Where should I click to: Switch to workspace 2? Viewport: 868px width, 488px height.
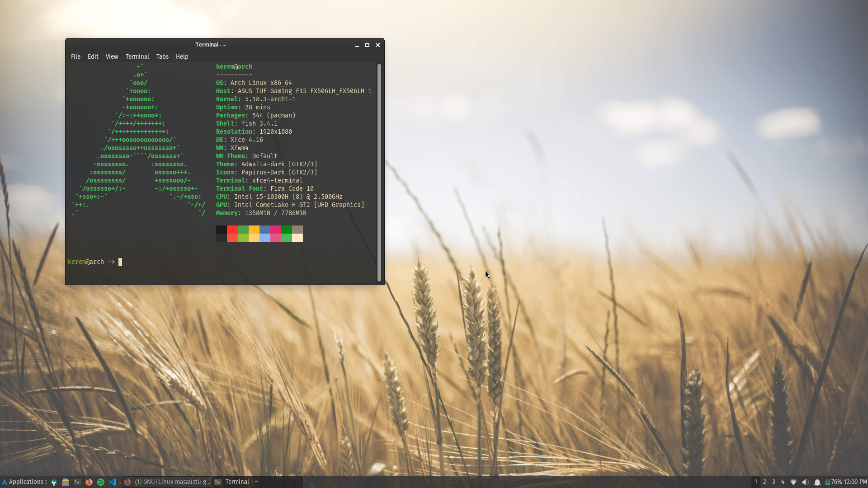[764, 482]
